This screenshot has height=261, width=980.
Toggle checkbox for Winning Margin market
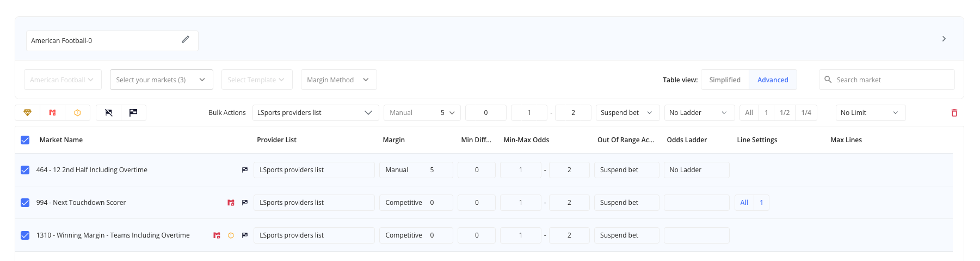click(x=25, y=235)
